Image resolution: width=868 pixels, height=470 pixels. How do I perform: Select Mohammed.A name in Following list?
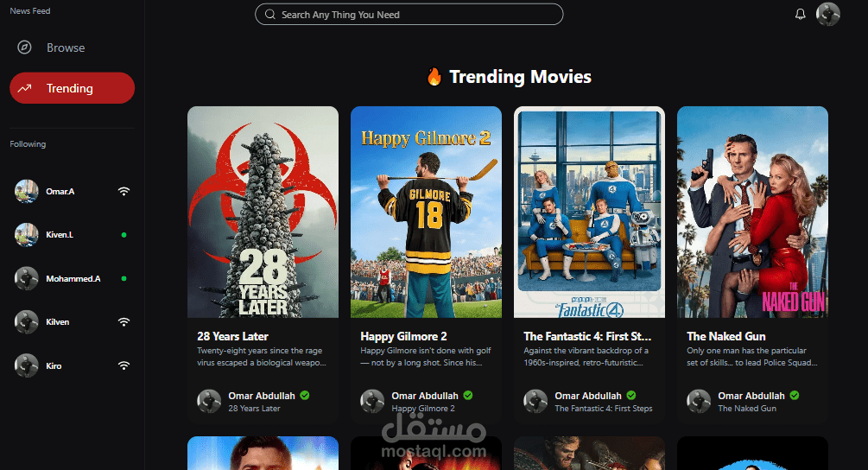point(73,278)
